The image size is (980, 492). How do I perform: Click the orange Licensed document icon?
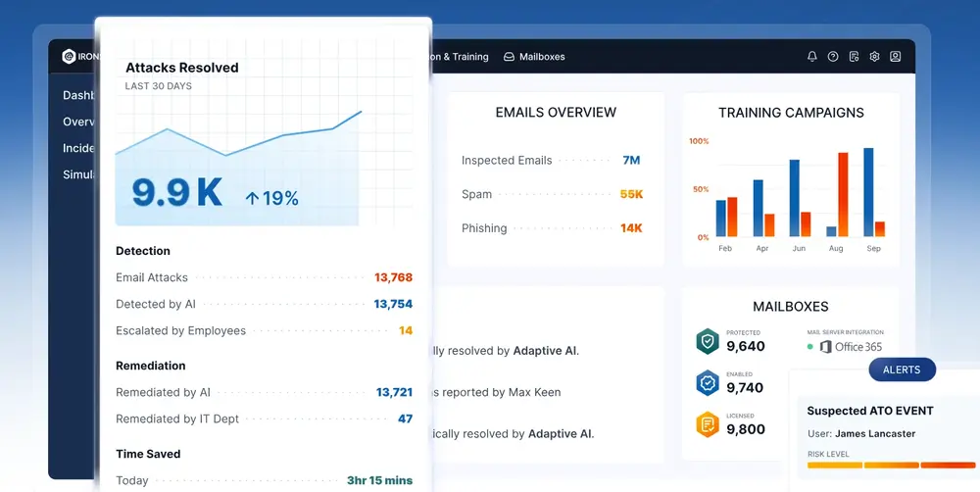click(707, 424)
